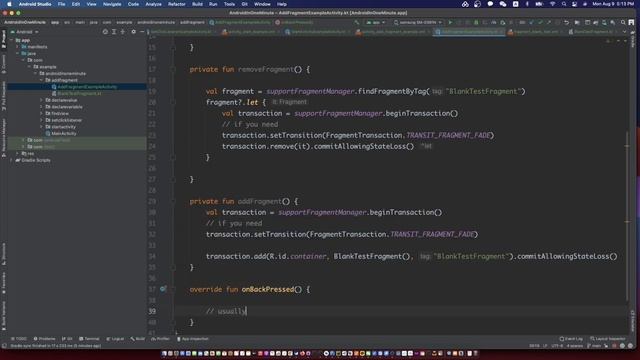This screenshot has height=360, width=640.
Task: Open the samsung device selector dropdown
Action: click(418, 22)
